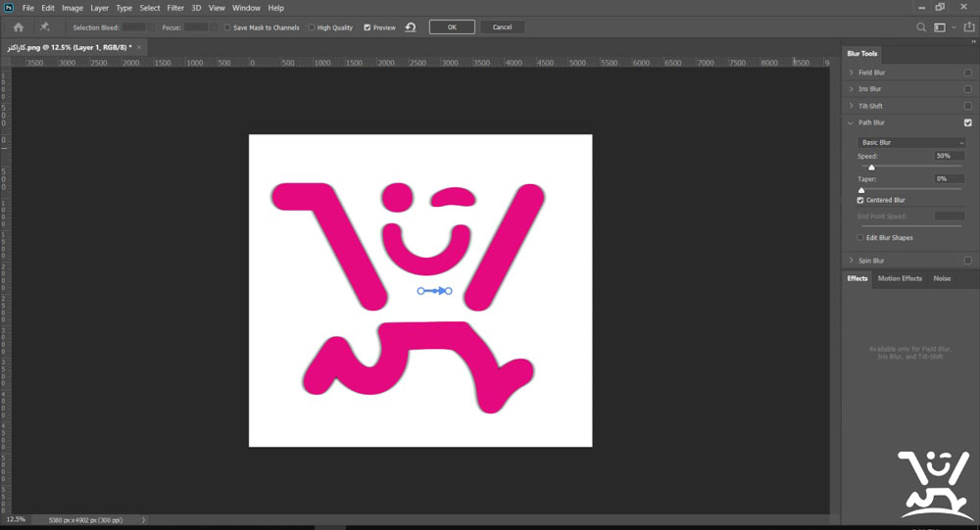Click the share export icon
Image resolution: width=980 pixels, height=530 pixels.
tap(969, 26)
